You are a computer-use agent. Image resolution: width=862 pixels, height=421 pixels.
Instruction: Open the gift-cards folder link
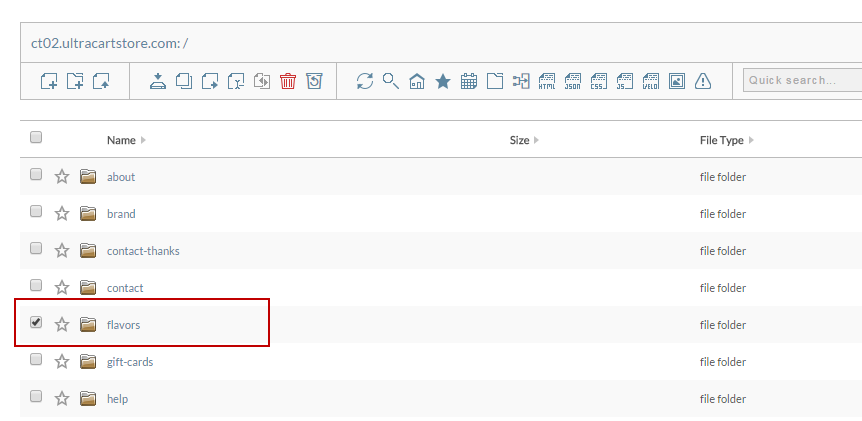(130, 362)
